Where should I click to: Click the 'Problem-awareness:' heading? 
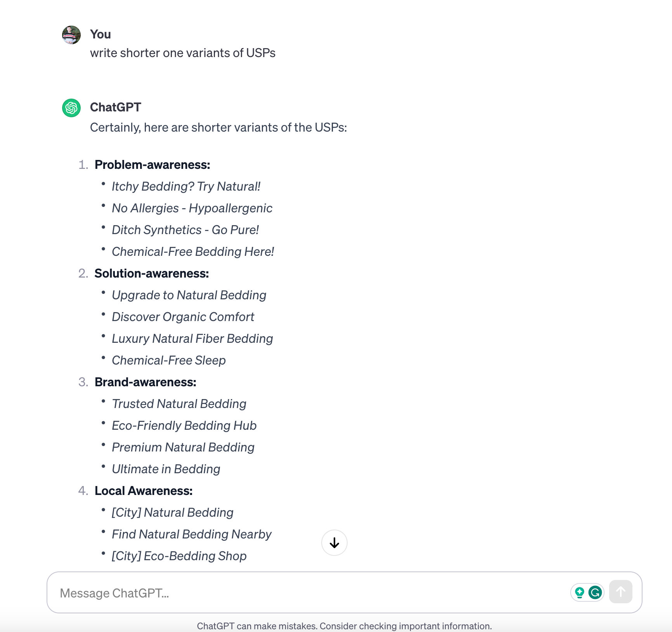pos(152,165)
